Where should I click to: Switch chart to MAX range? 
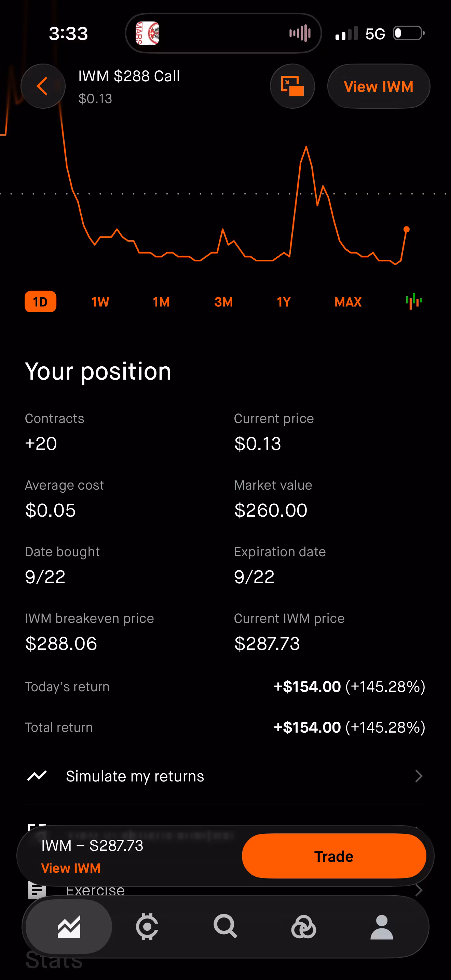pos(348,302)
